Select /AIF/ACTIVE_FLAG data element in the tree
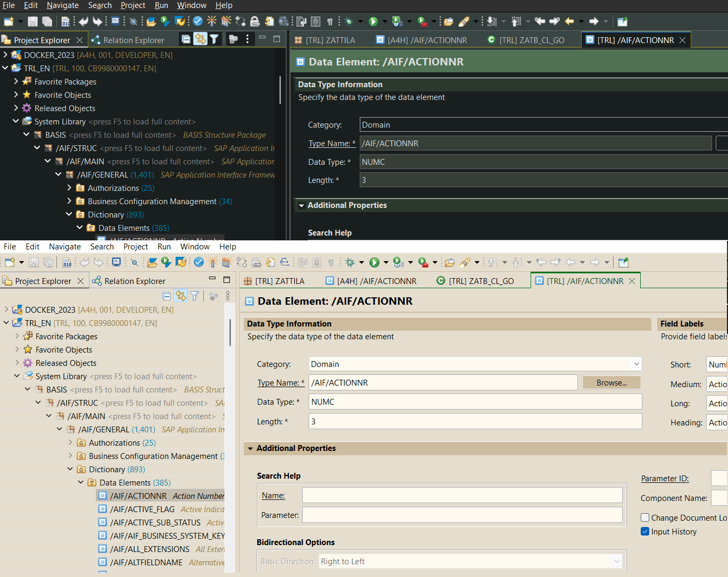Image resolution: width=728 pixels, height=577 pixels. click(142, 509)
